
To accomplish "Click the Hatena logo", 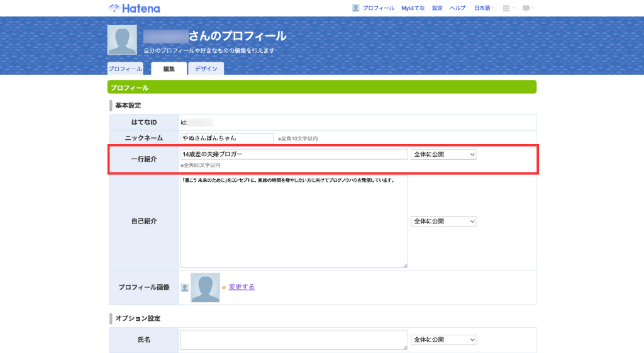I will point(134,8).
